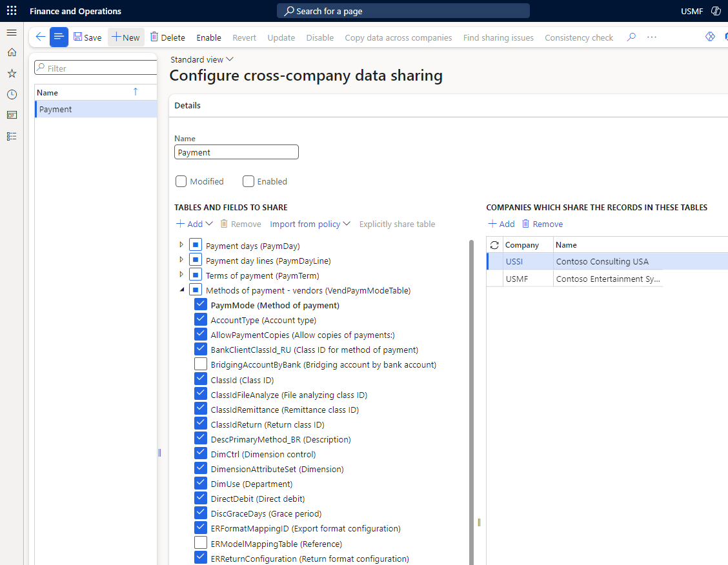Click inside the Name input field
The image size is (728, 565).
click(236, 152)
